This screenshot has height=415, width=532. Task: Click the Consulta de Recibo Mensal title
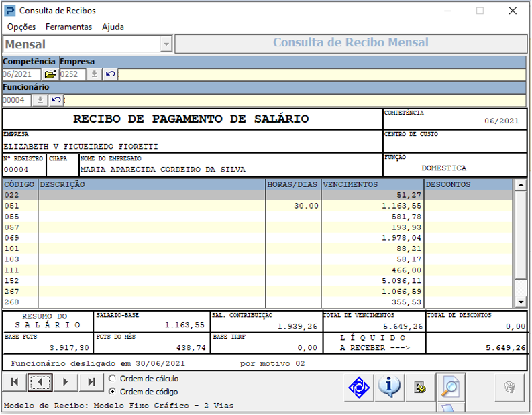351,42
